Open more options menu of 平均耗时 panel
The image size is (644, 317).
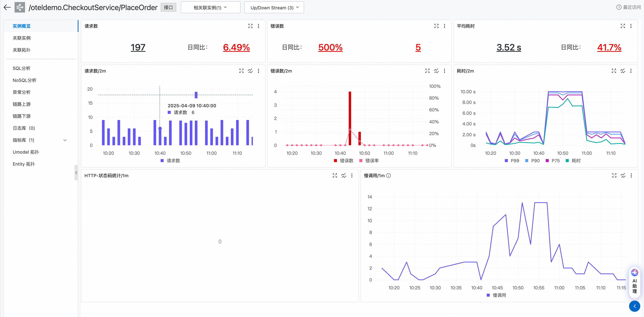(631, 26)
